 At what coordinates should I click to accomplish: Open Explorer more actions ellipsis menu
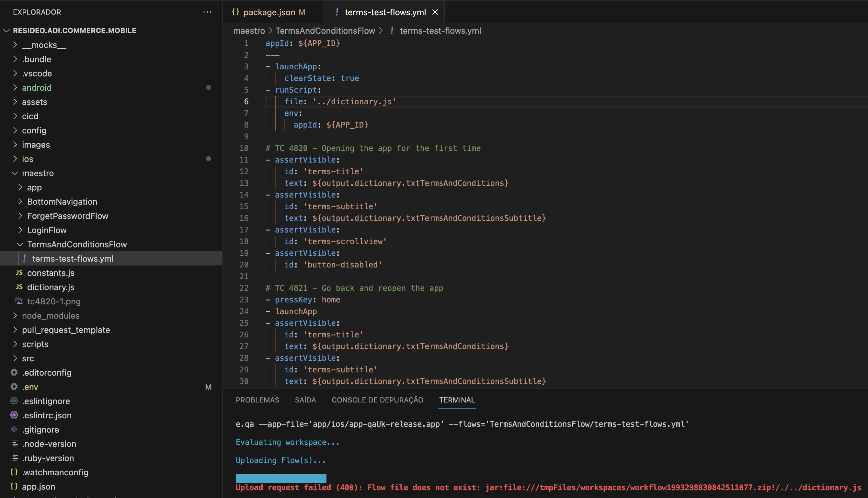tap(208, 12)
